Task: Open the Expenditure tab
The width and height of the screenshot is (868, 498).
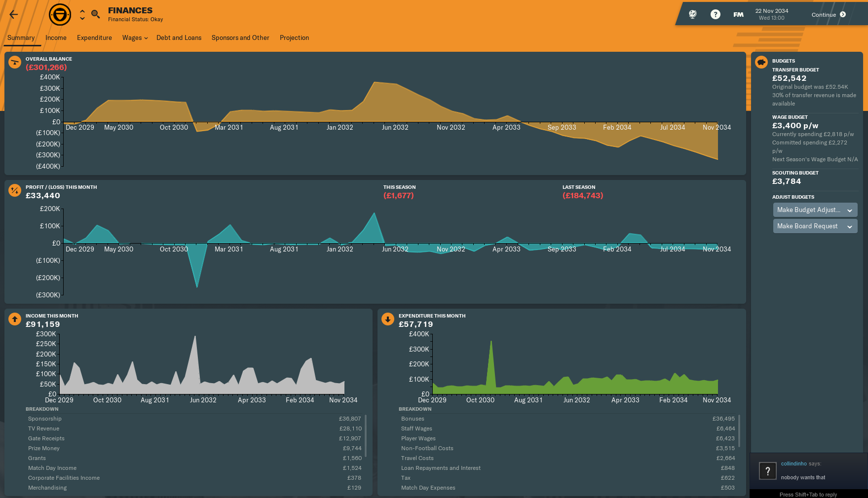Action: pos(94,38)
